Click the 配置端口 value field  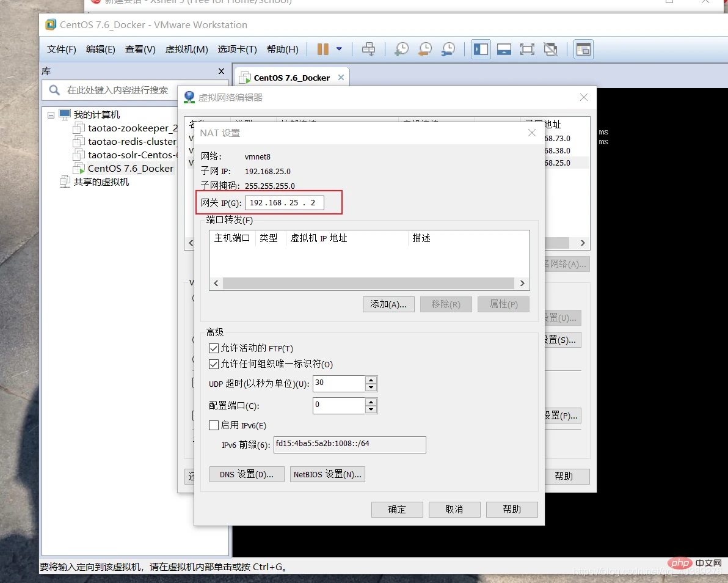click(x=339, y=405)
